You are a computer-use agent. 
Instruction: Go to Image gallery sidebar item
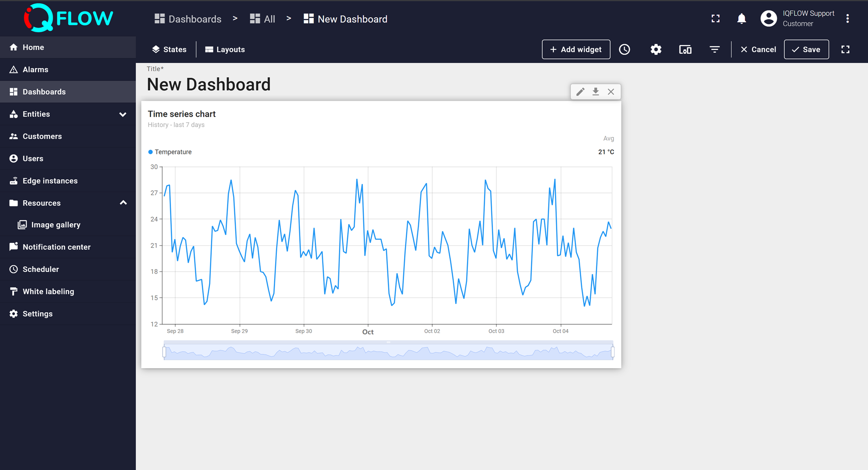(56, 225)
